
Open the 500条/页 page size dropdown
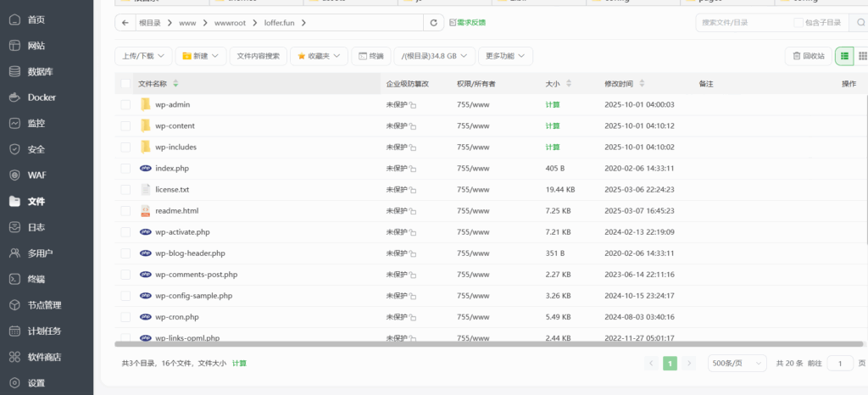click(737, 363)
